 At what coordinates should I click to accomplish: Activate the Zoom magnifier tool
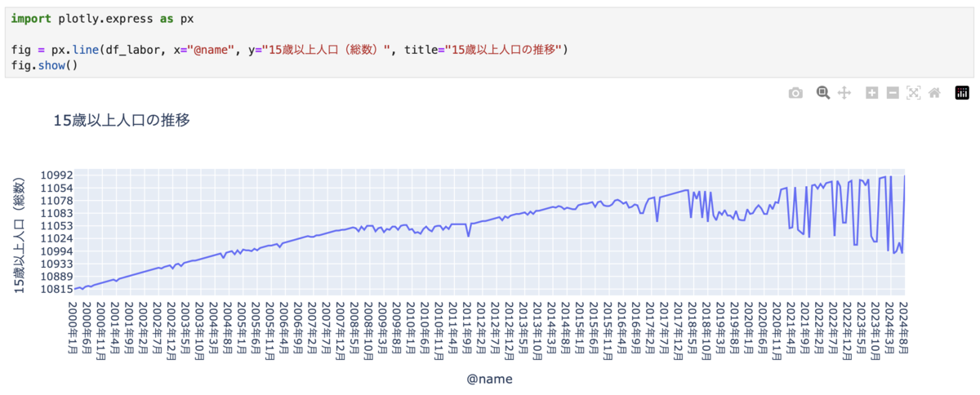[823, 93]
